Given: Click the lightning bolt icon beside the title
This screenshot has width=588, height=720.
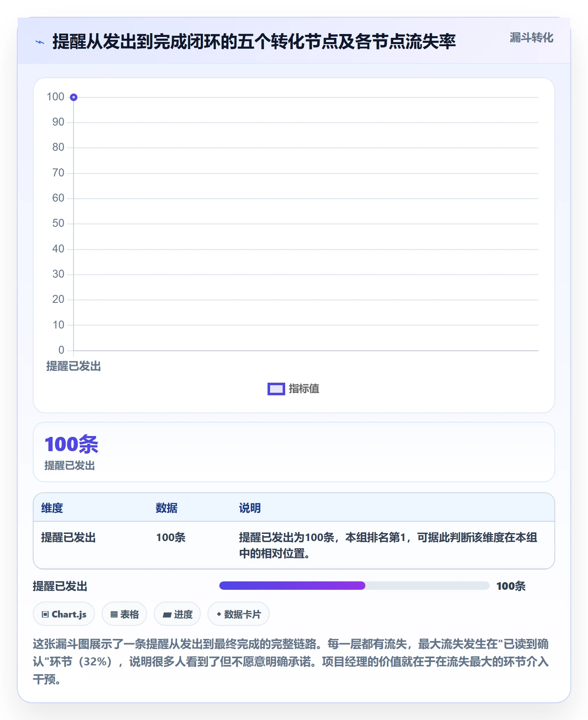Looking at the screenshot, I should pos(40,42).
